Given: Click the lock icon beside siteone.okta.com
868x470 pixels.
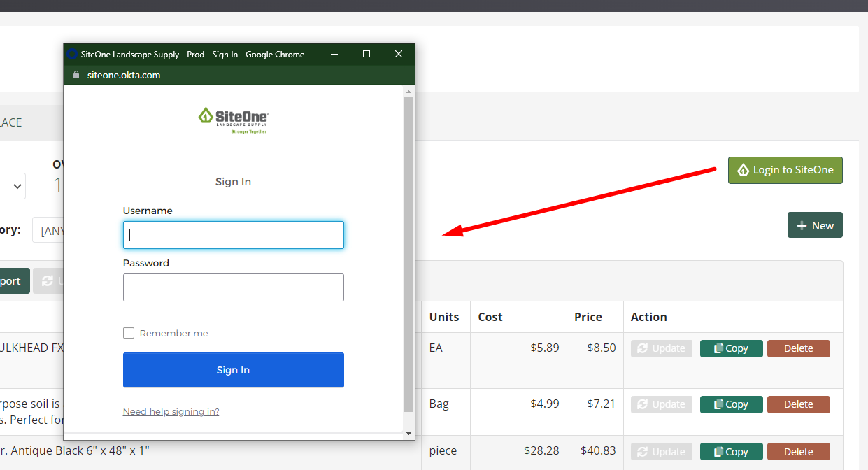Looking at the screenshot, I should (77, 75).
